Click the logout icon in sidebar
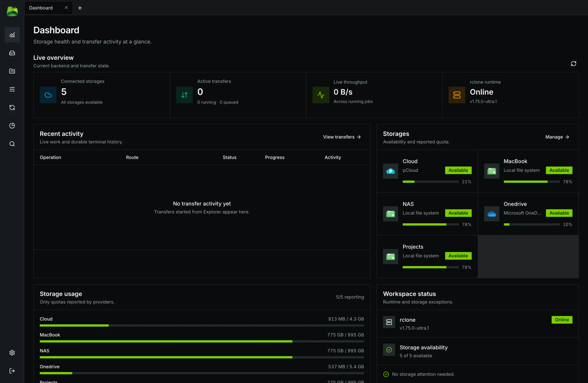 (x=12, y=371)
